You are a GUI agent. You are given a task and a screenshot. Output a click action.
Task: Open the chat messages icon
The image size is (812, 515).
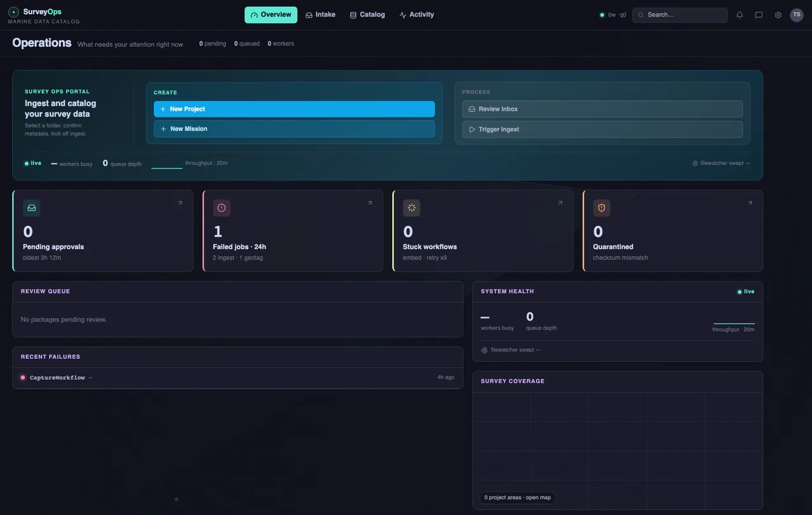click(x=759, y=15)
